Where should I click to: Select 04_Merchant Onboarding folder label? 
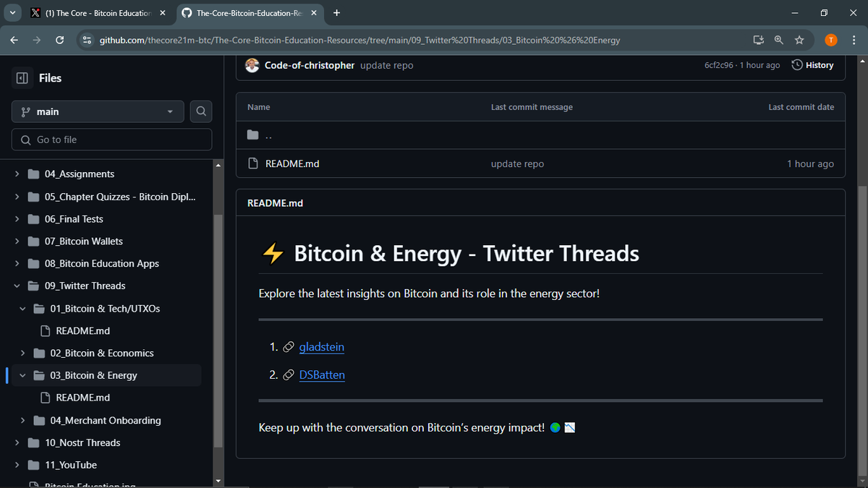106,421
